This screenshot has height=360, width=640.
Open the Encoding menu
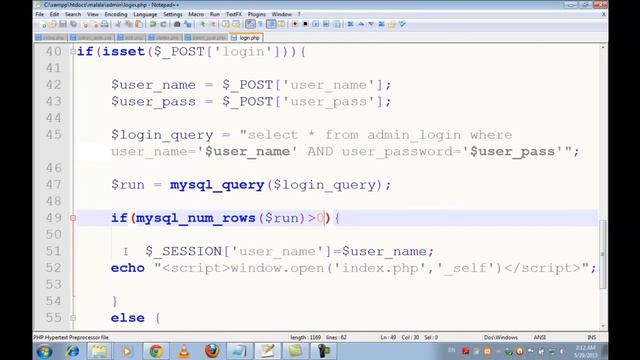116,14
